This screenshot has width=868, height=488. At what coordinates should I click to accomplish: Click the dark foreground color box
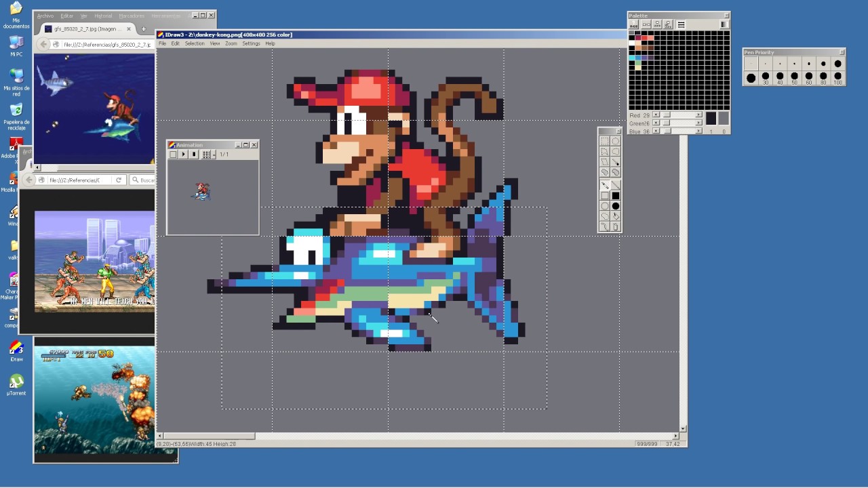[x=711, y=118]
